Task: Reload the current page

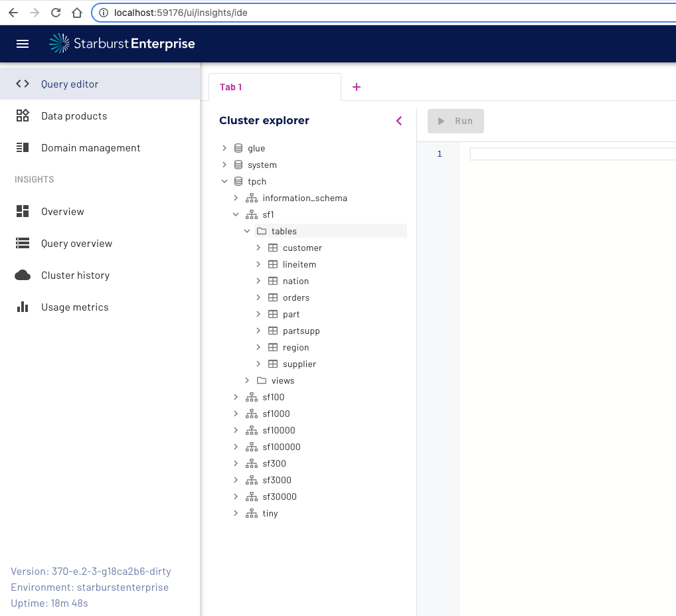Action: click(56, 13)
